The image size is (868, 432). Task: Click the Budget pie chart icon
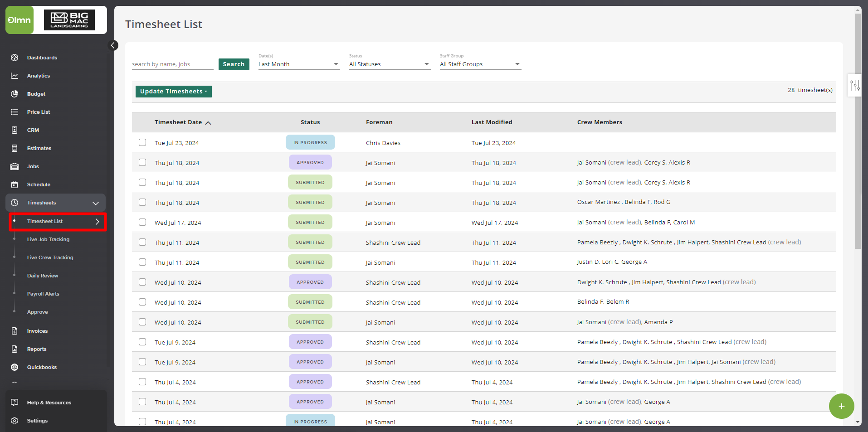(15, 94)
